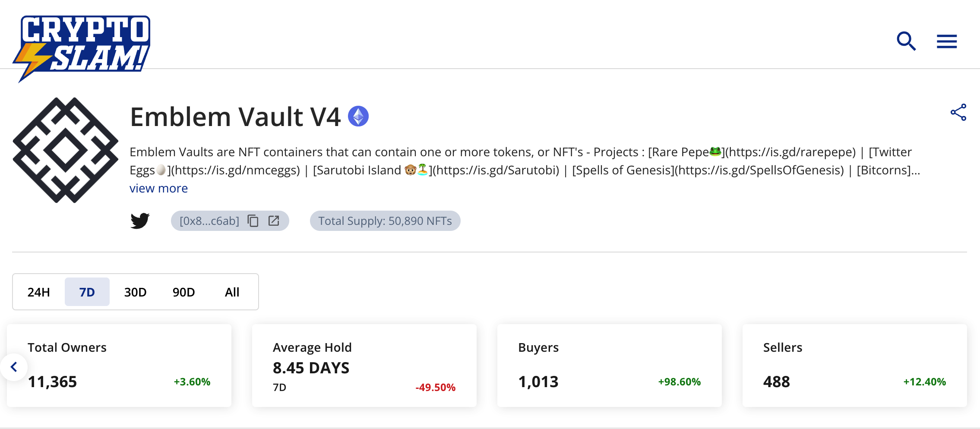Open the Twitter bird icon
The image size is (980, 429).
click(140, 221)
